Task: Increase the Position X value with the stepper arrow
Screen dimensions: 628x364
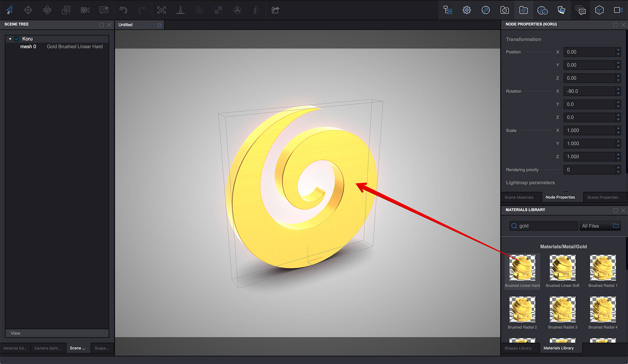Action: pyautogui.click(x=618, y=50)
